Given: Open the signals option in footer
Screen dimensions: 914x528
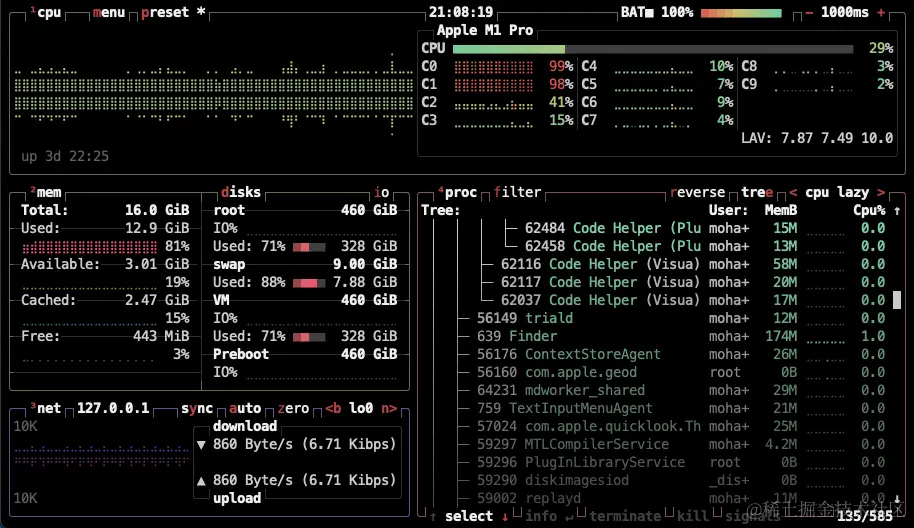Looking at the screenshot, I should [x=753, y=516].
